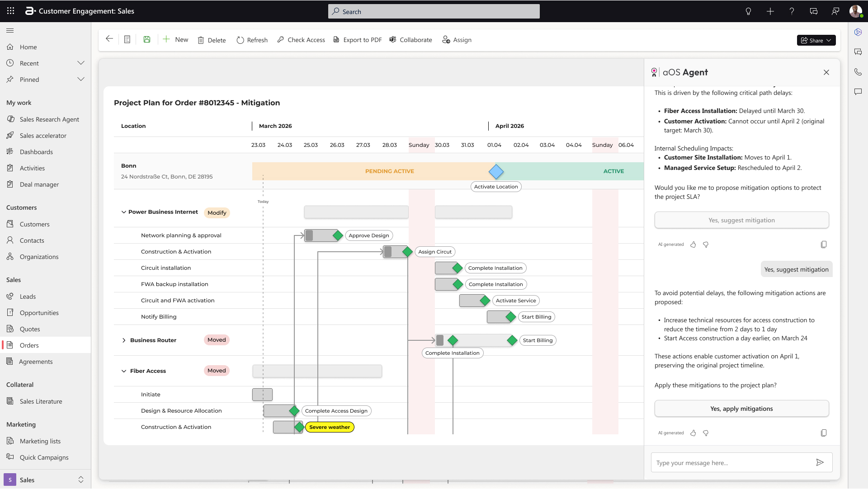Collapse the Power Business Internet group
Image resolution: width=868 pixels, height=489 pixels.
point(123,212)
